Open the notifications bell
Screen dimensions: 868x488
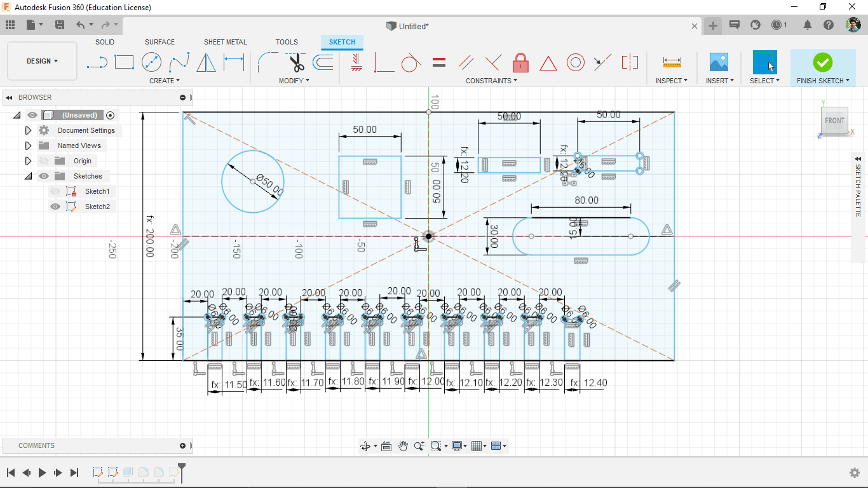[808, 25]
